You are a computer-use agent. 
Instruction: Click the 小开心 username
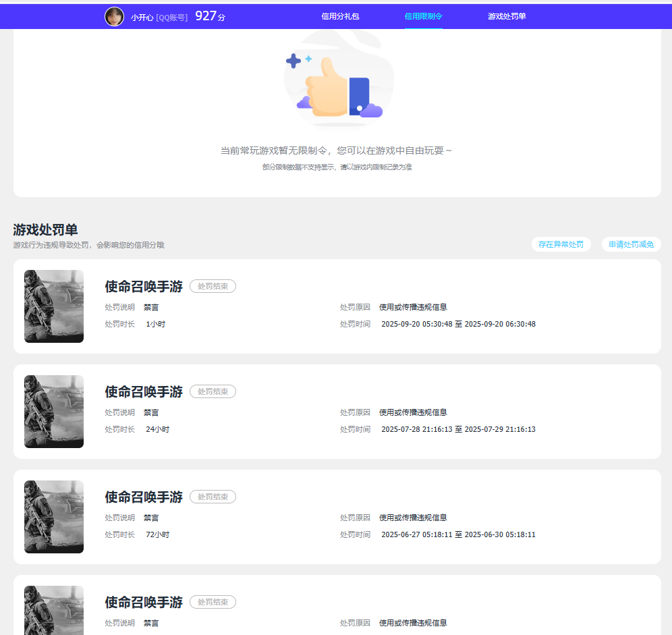(142, 18)
